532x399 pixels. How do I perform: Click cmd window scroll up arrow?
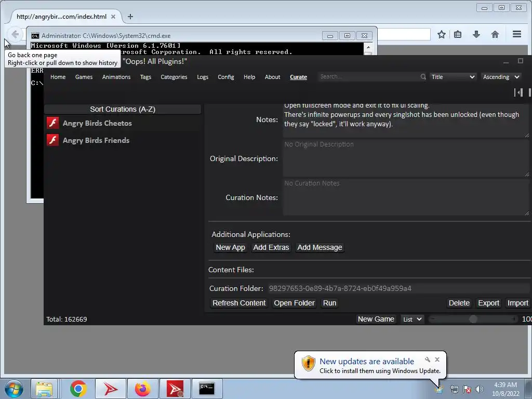[368, 46]
